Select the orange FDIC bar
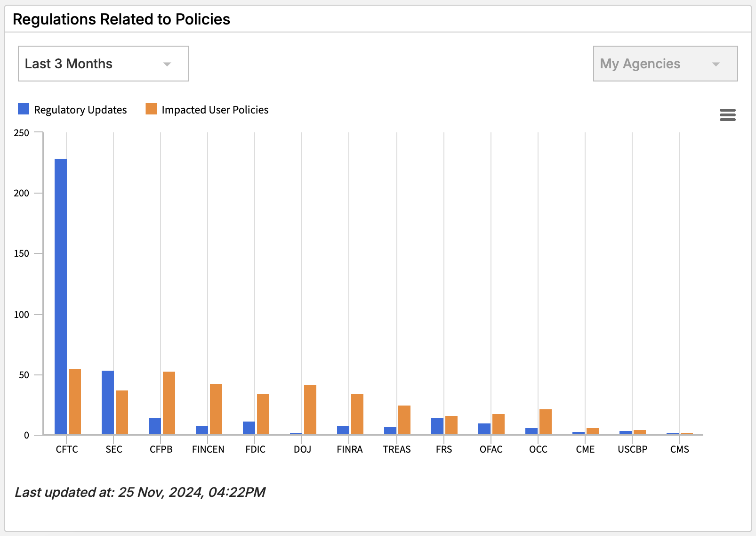Screen dimensions: 756x536 click(263, 414)
